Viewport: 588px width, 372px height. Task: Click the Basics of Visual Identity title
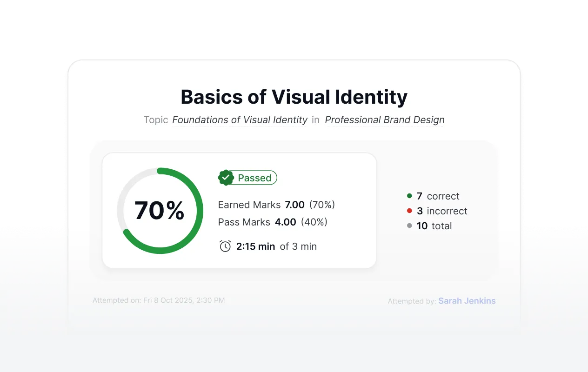[x=294, y=97]
